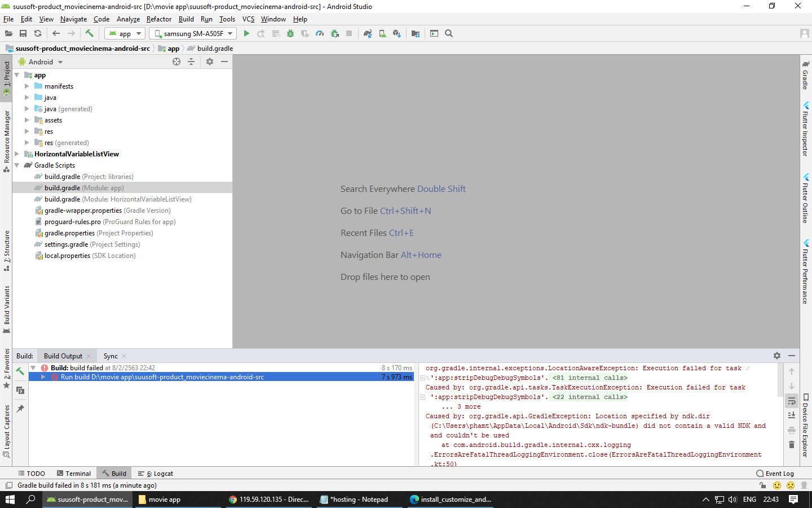
Task: Click Sync Project with Gradle Files icon
Action: click(368, 34)
